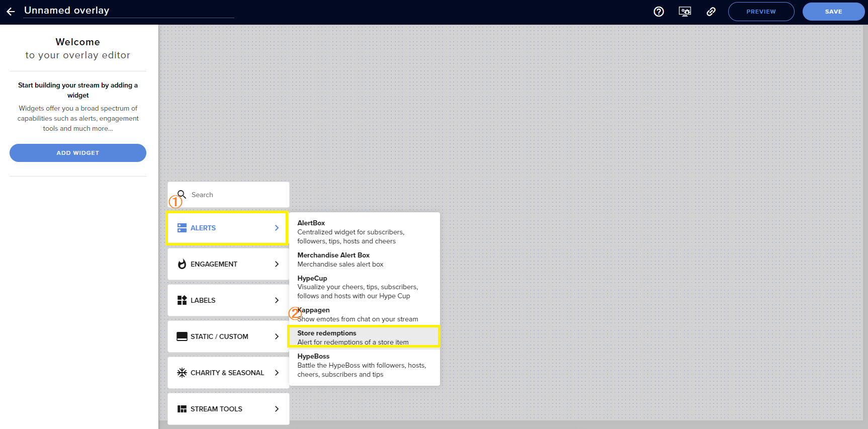Expand the Stream Tools chevron arrow
The height and width of the screenshot is (429, 868).
click(277, 409)
